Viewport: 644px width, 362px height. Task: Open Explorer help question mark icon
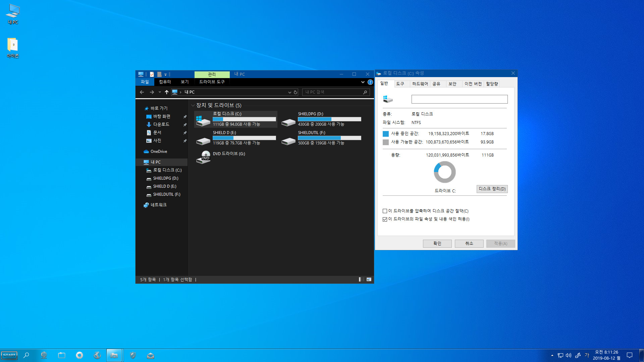click(x=370, y=82)
